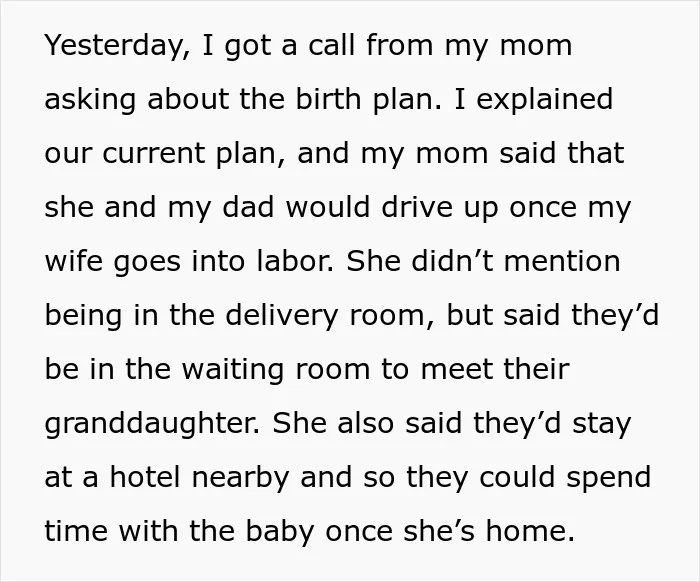The height and width of the screenshot is (582, 700).
Task: Click the word "explained"
Action: pos(544,99)
